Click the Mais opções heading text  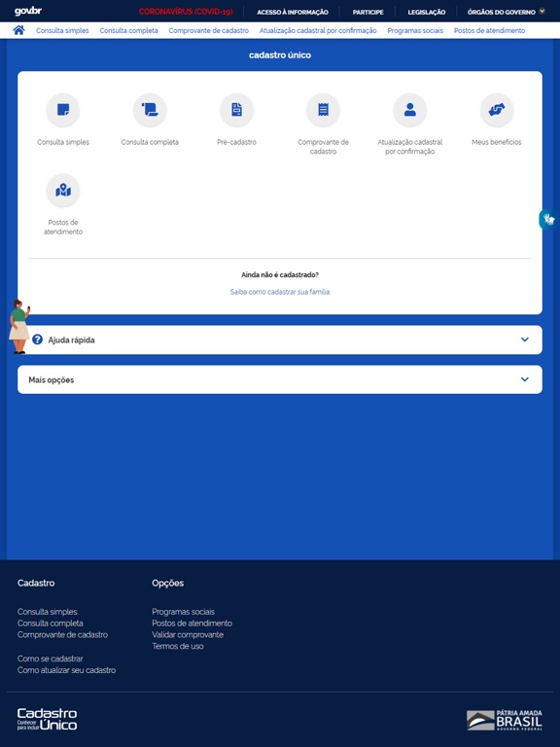click(51, 380)
